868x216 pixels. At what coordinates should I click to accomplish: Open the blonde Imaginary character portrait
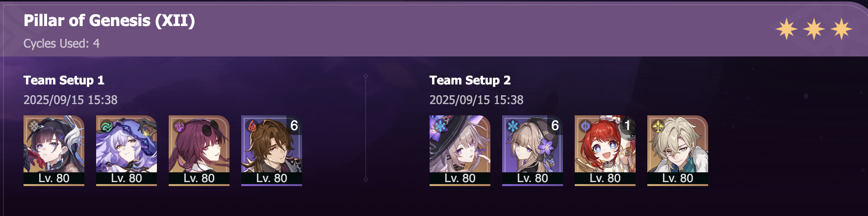click(678, 151)
